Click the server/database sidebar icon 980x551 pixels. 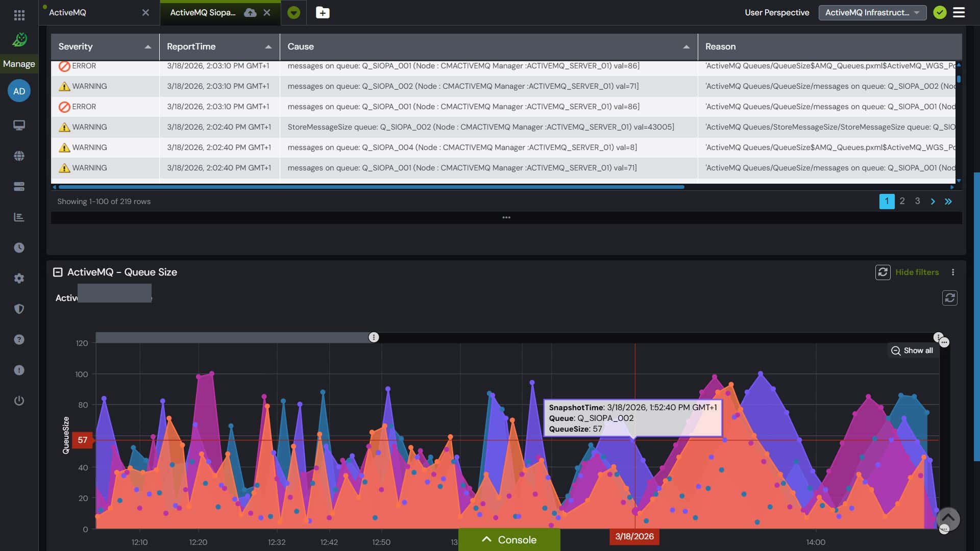tap(19, 186)
